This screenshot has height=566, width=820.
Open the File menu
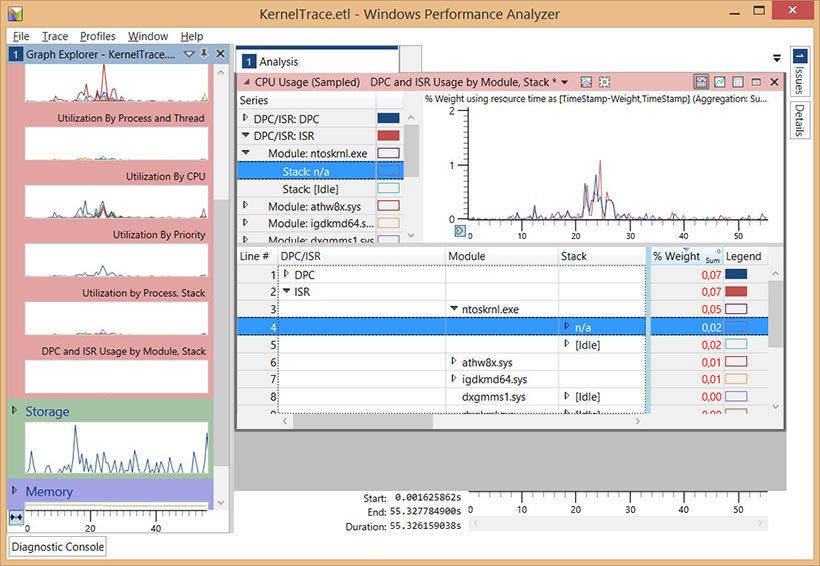tap(21, 36)
